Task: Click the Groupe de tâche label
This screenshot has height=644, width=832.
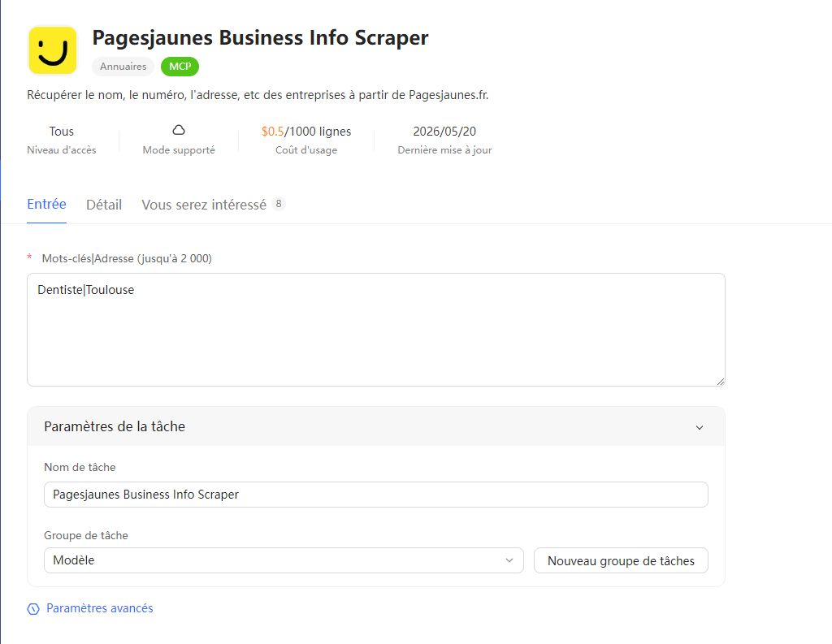Action: point(86,535)
